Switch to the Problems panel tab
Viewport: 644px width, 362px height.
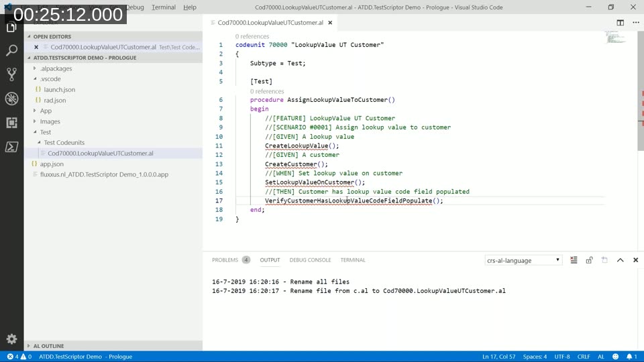(230, 260)
